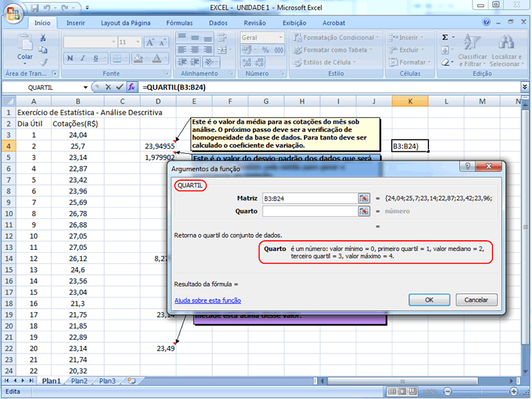Confirm formula with the checkmark icon
This screenshot has height=399, width=532.
[x=120, y=88]
